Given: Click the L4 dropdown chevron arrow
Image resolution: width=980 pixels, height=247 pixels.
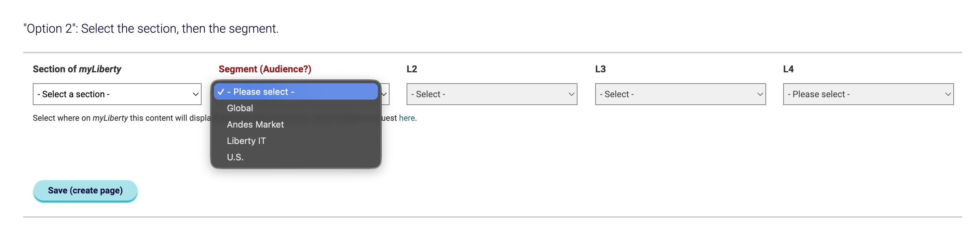Looking at the screenshot, I should [948, 94].
